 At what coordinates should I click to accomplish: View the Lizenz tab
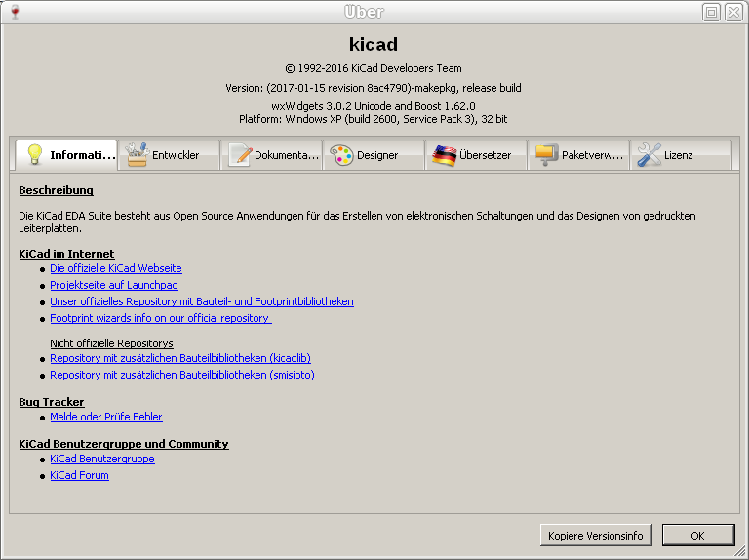681,155
